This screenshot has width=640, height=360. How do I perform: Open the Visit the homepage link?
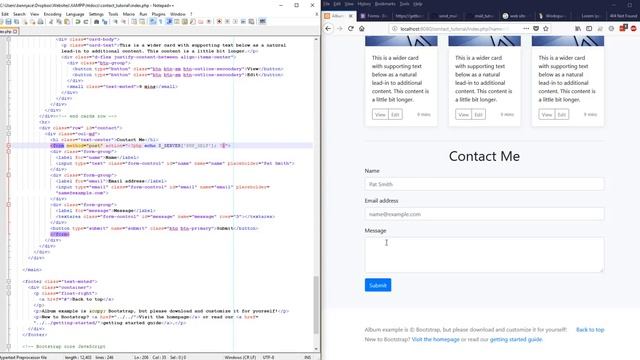[x=436, y=339]
